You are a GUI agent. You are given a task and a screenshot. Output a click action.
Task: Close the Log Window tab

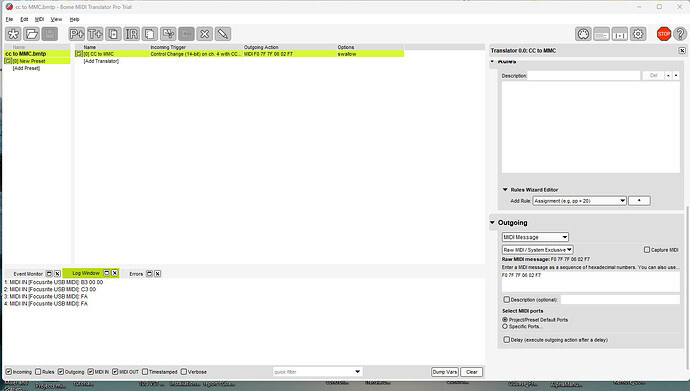point(114,273)
